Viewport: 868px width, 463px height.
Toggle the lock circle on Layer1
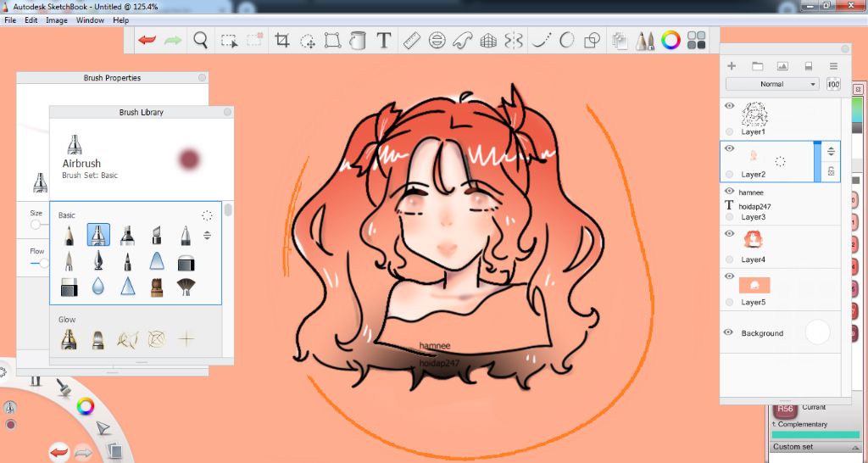(x=729, y=131)
